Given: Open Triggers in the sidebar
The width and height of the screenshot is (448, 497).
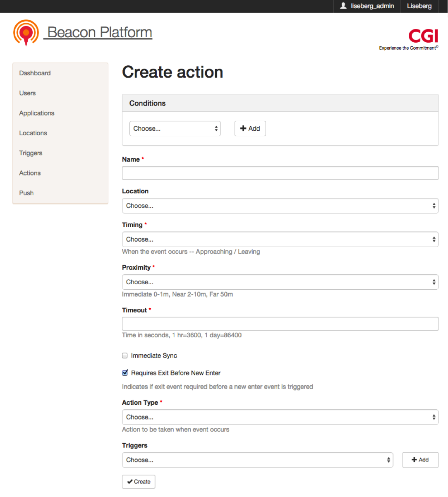Looking at the screenshot, I should [x=31, y=153].
